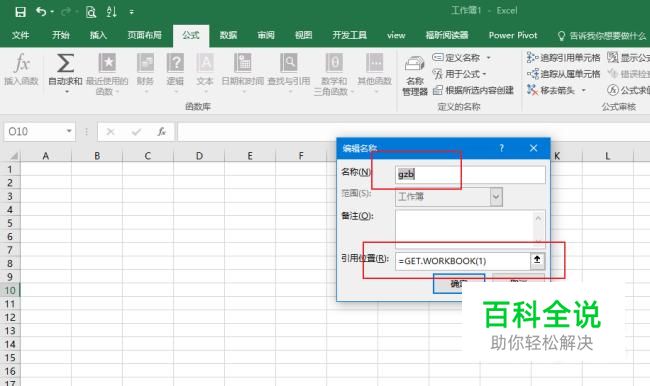This screenshot has width=650, height=386.
Task: Customize the quick access toolbar dropdown
Action: pos(131,12)
